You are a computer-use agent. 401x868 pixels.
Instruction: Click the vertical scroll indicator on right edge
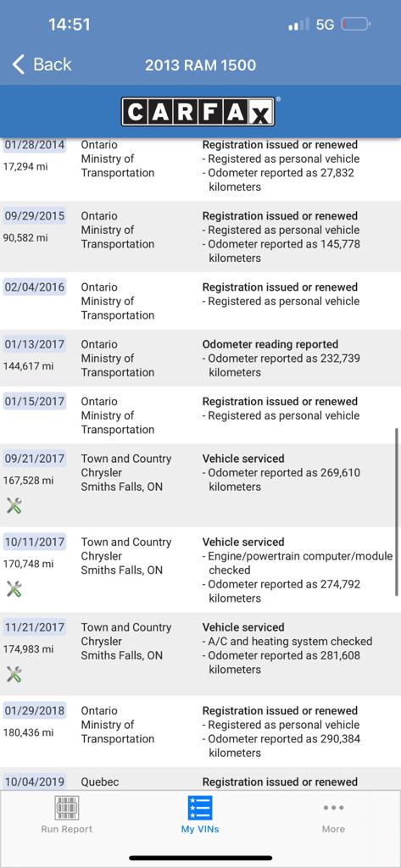[x=397, y=512]
